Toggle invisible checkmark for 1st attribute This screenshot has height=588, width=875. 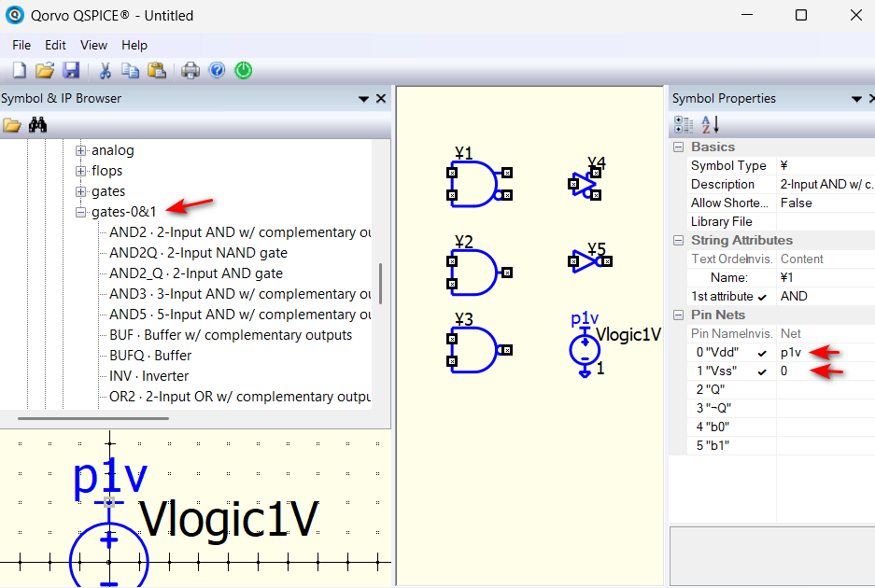(x=763, y=297)
